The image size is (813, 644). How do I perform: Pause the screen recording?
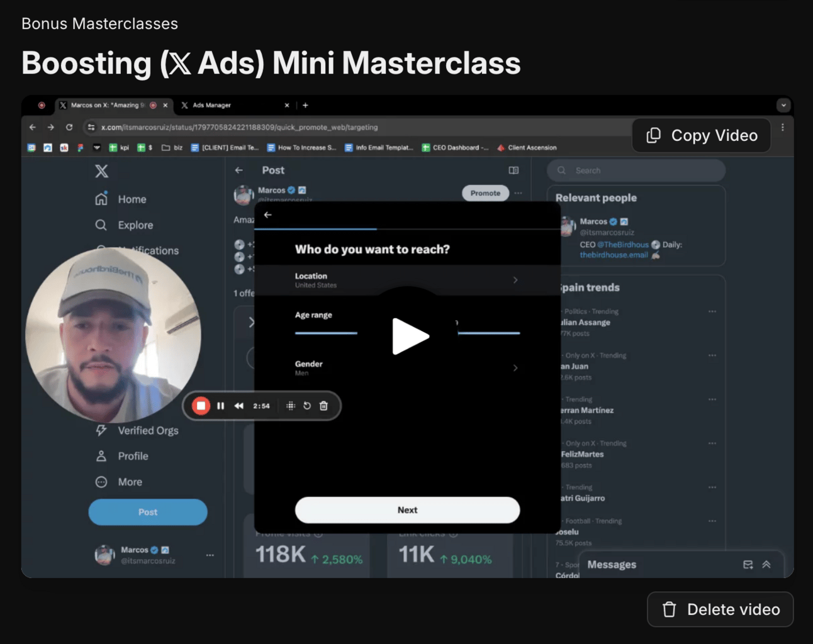click(220, 406)
